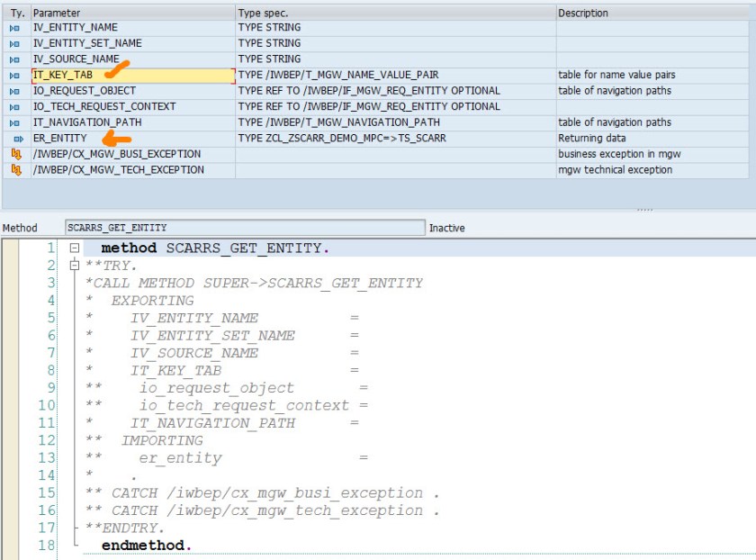Click the Inactive status label

tap(447, 228)
